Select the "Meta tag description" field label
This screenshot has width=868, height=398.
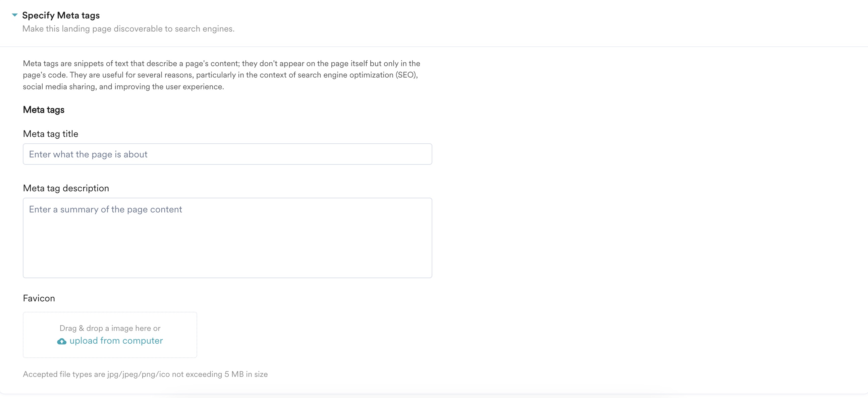click(x=66, y=188)
